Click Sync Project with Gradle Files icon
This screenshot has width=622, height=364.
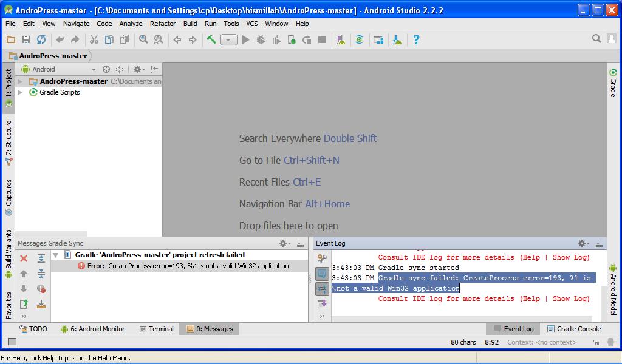coord(360,39)
